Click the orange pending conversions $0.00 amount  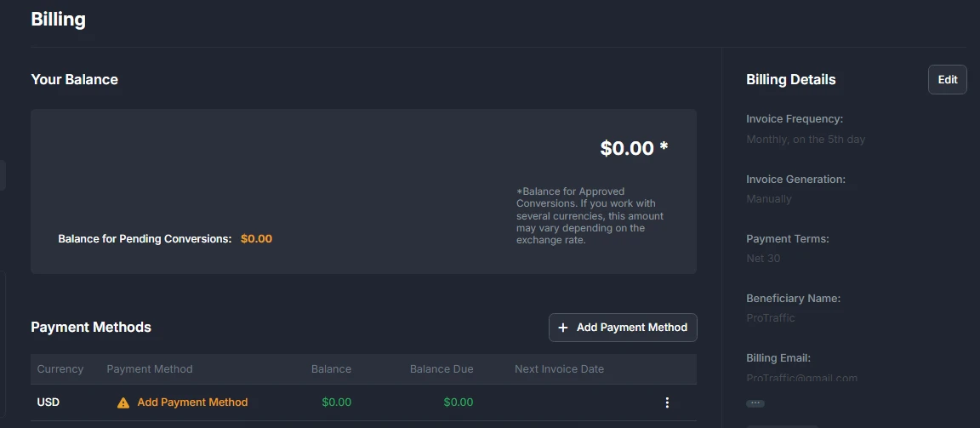pyautogui.click(x=256, y=239)
